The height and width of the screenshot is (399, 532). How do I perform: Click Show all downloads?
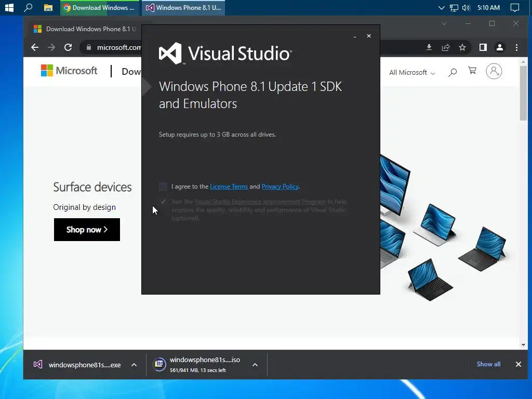pyautogui.click(x=488, y=364)
